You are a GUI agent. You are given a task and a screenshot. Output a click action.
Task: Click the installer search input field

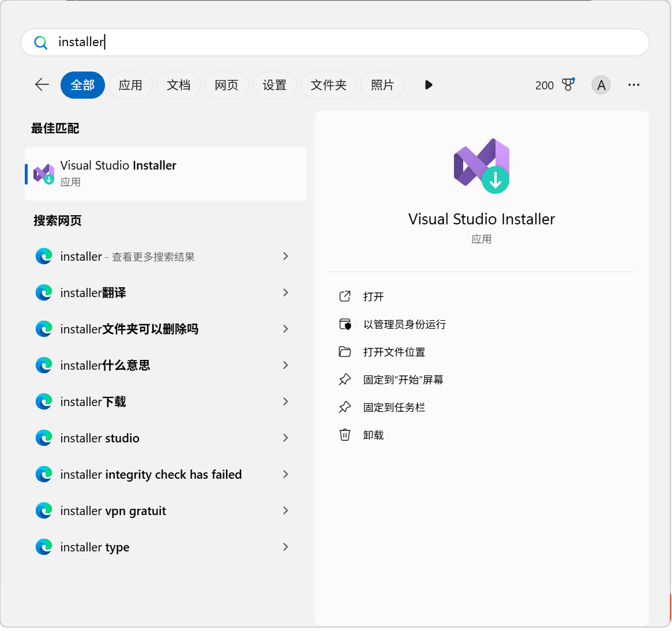335,43
